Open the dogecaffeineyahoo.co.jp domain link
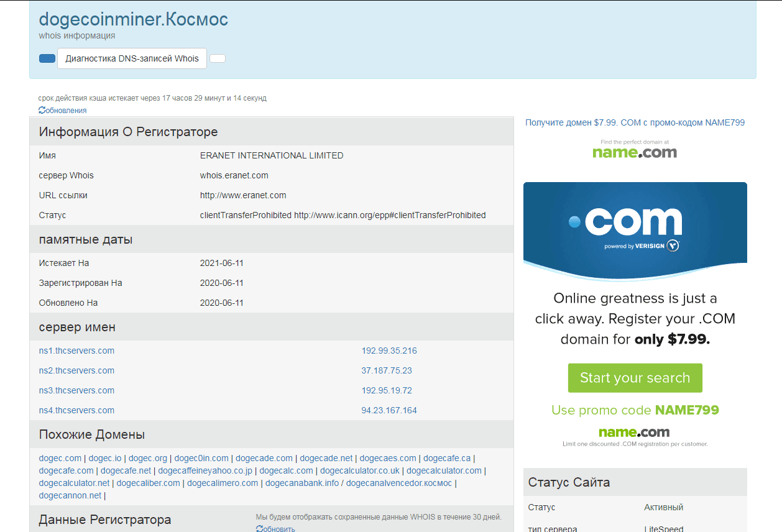782x532 pixels. pyautogui.click(x=205, y=470)
